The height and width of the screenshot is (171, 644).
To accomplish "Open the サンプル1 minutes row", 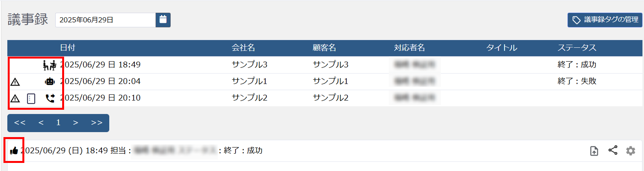I will click(249, 81).
